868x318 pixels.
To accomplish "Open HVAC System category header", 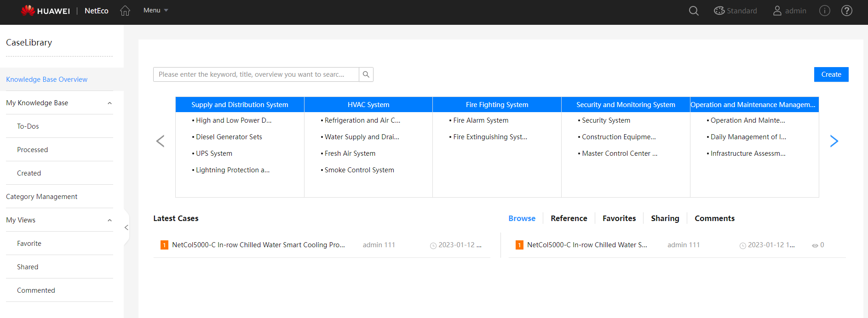I will point(368,105).
